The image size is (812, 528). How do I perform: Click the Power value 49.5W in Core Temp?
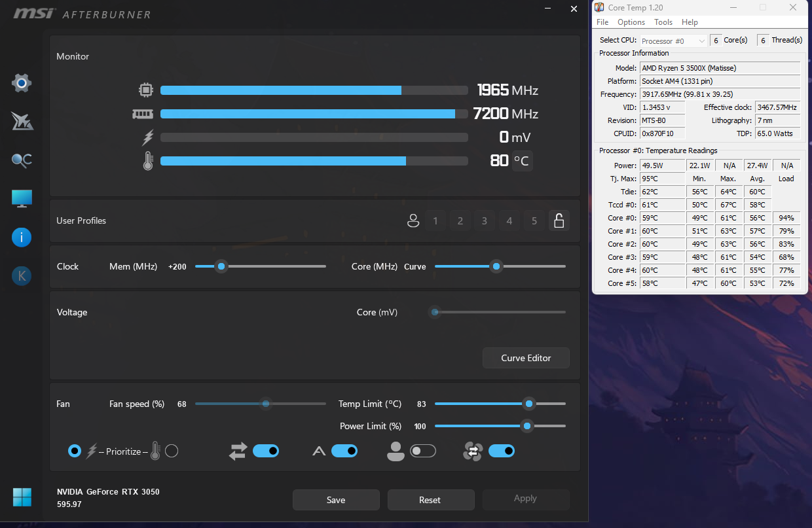tap(662, 166)
